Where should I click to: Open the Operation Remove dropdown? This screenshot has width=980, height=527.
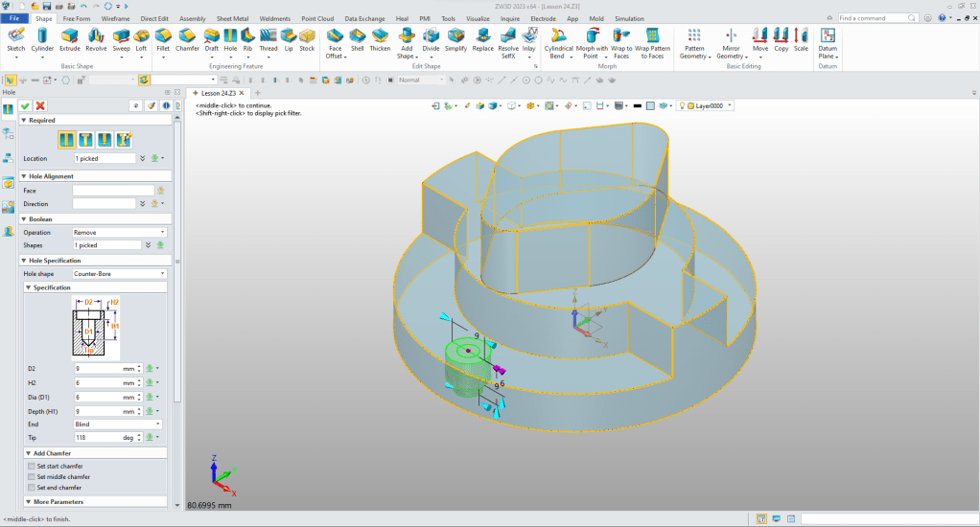[120, 232]
